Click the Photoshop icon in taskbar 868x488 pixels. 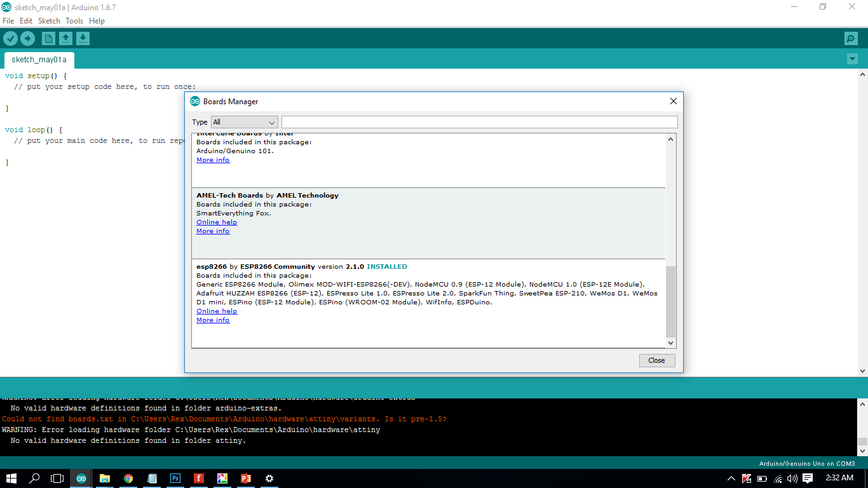[x=175, y=478]
